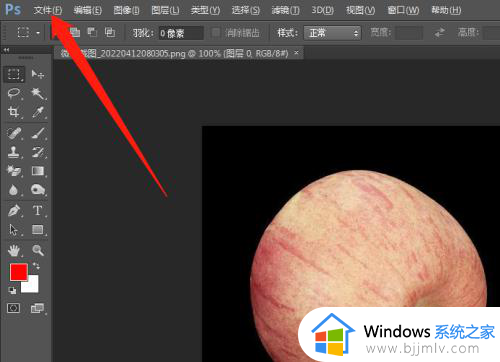Close the open png document tab

(296, 53)
